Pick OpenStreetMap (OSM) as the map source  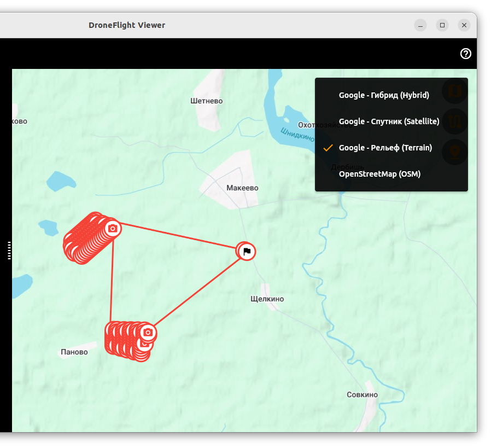379,174
